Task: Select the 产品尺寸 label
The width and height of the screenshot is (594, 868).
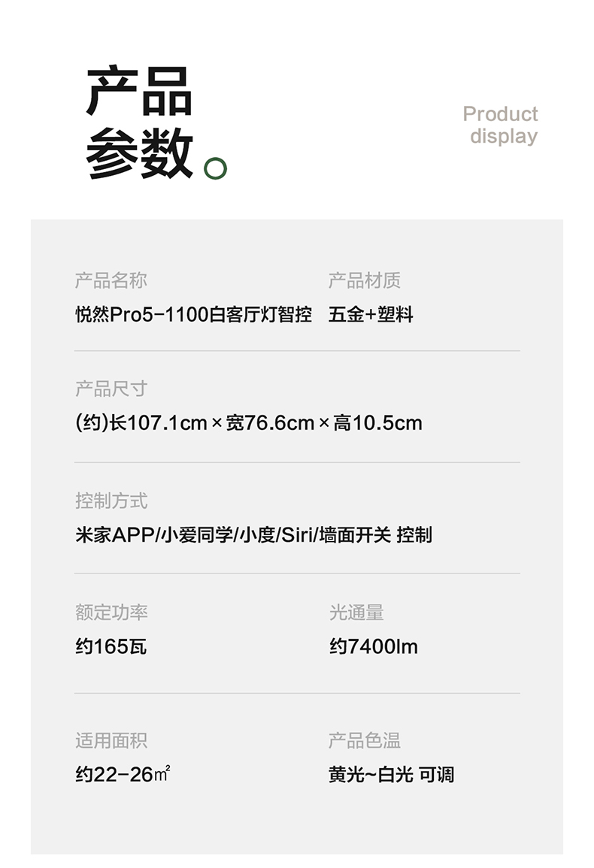Action: (x=111, y=389)
